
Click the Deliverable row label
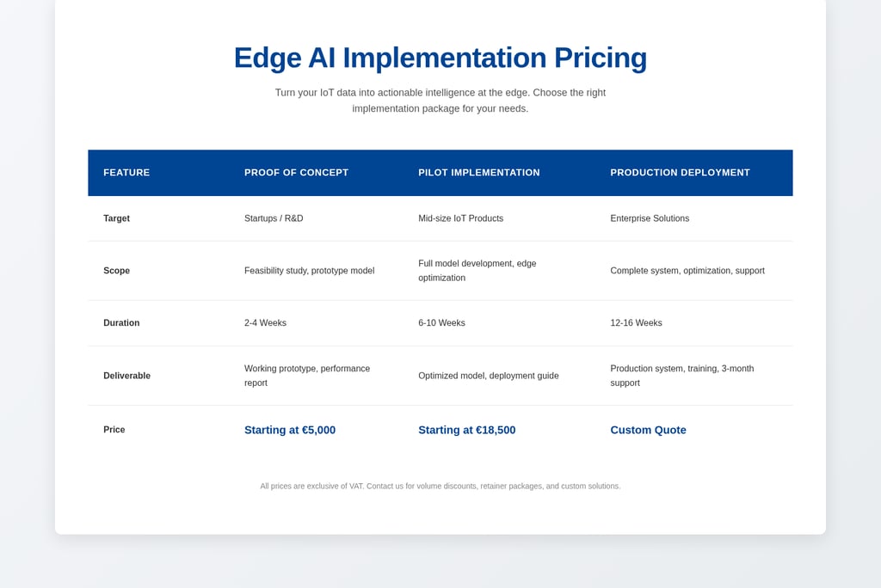(x=126, y=376)
